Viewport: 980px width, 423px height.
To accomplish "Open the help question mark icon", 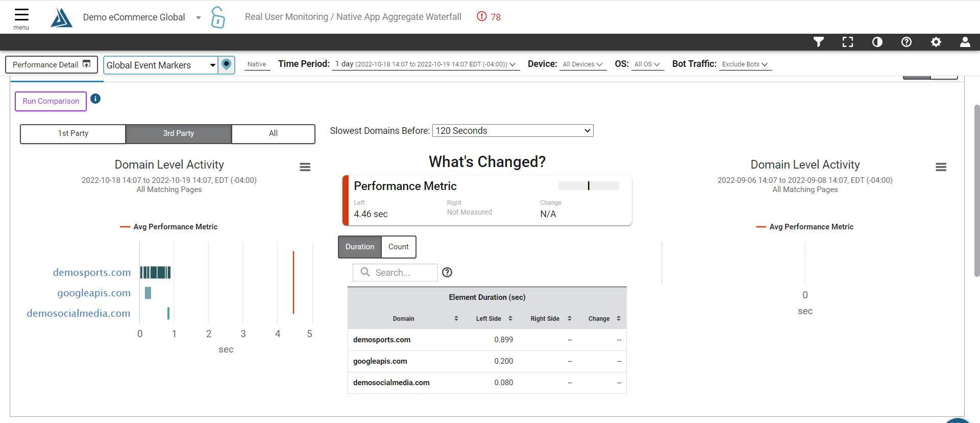I will click(x=906, y=42).
